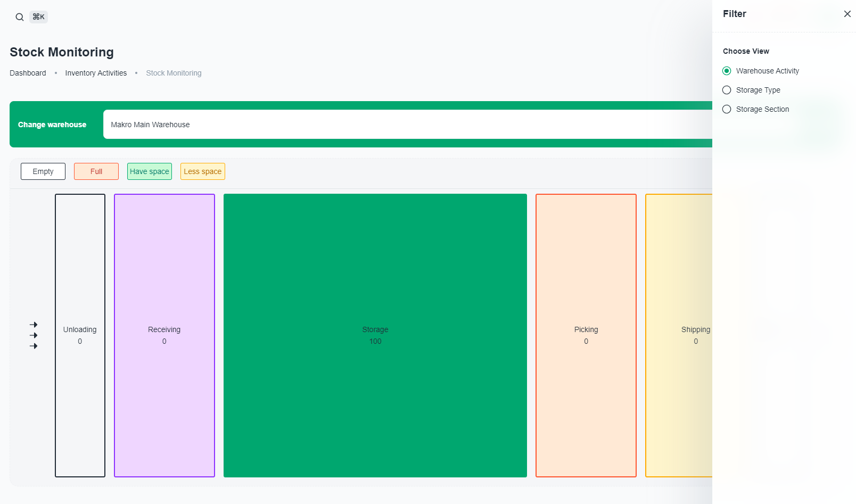Open the Receiving zone block
Image resolution: width=856 pixels, height=504 pixels.
click(164, 335)
